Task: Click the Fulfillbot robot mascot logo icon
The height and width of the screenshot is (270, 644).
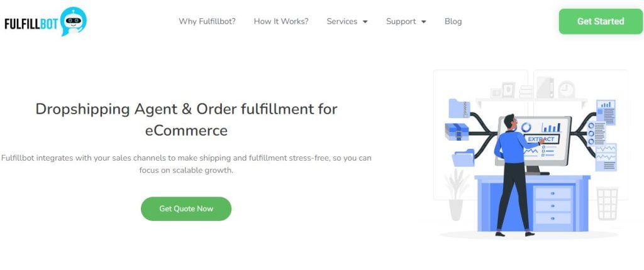Action: coord(73,21)
